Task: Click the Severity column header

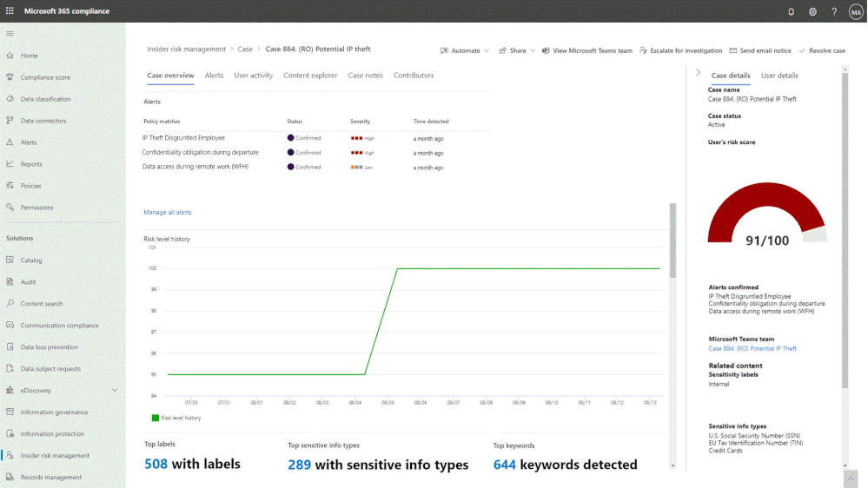Action: (x=360, y=122)
